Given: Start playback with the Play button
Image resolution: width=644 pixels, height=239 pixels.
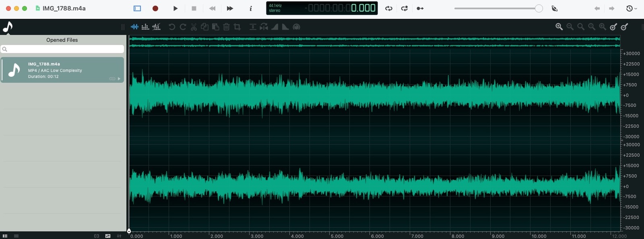Looking at the screenshot, I should pos(175,8).
